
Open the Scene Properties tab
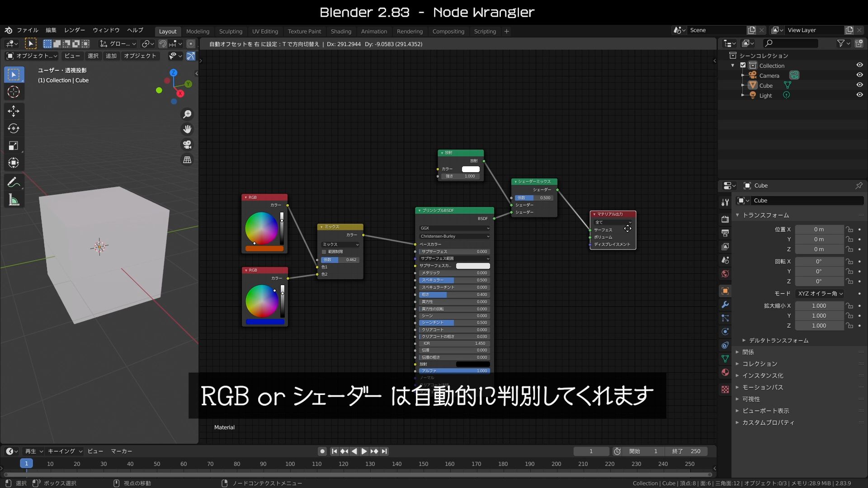click(x=725, y=260)
